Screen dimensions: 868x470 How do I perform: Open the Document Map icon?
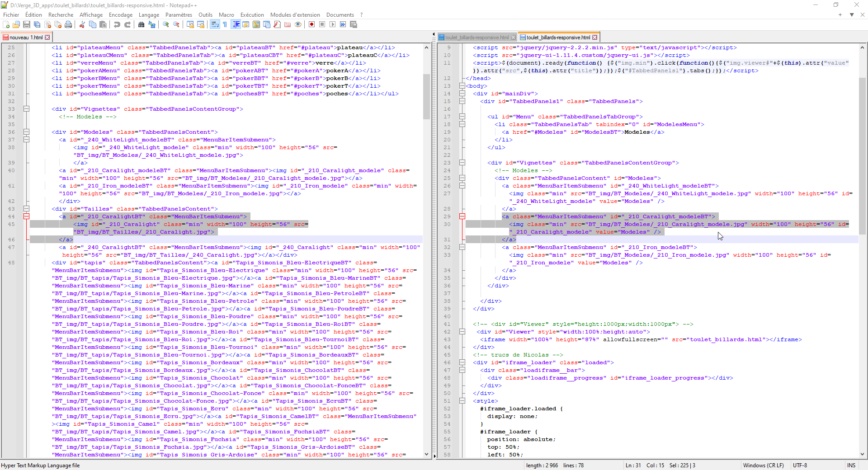click(256, 24)
